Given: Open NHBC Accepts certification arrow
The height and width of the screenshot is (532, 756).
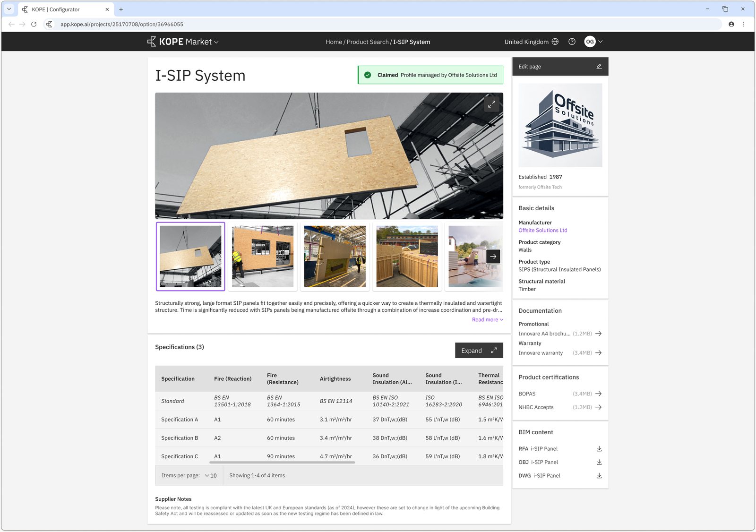Looking at the screenshot, I should [598, 407].
